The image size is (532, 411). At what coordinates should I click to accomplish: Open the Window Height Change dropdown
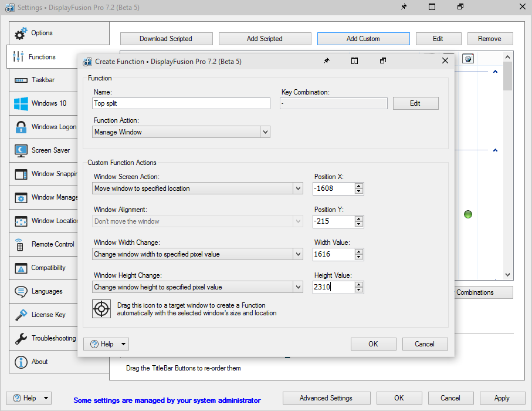298,287
